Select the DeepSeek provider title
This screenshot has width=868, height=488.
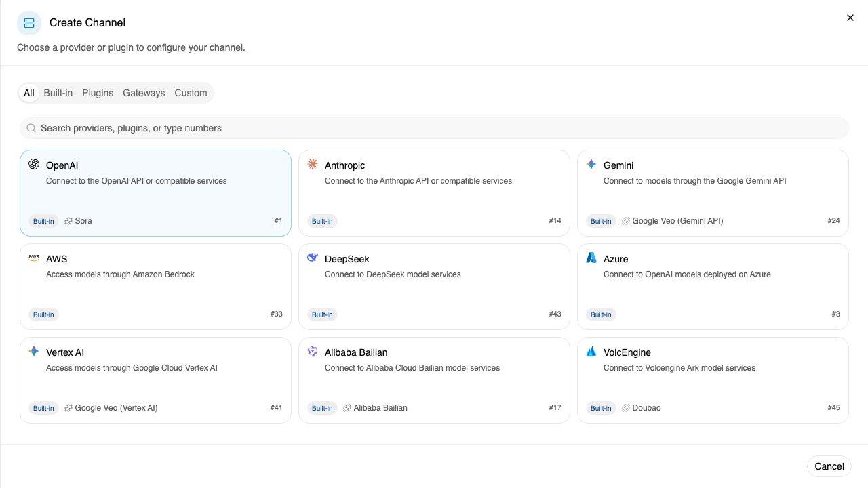[347, 259]
